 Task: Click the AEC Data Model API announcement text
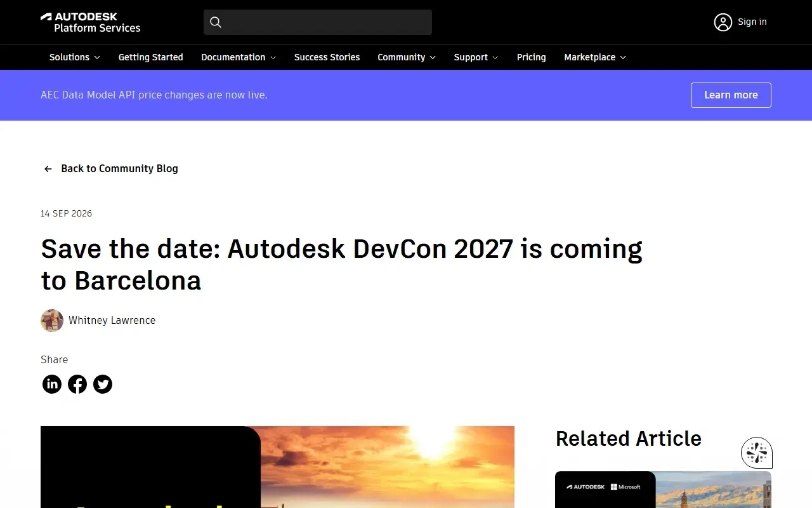pyautogui.click(x=154, y=95)
